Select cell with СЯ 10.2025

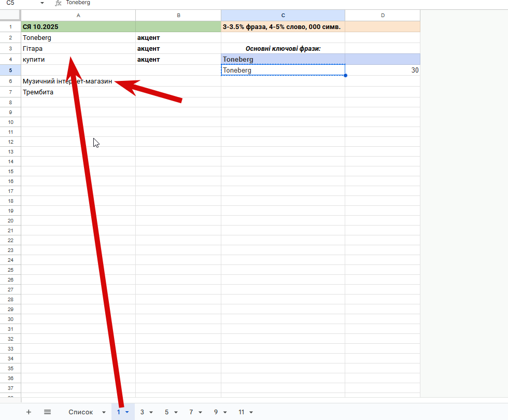(x=78, y=26)
